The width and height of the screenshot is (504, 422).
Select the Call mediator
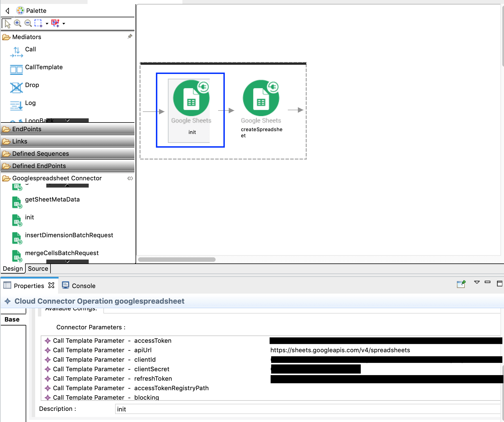click(23, 52)
